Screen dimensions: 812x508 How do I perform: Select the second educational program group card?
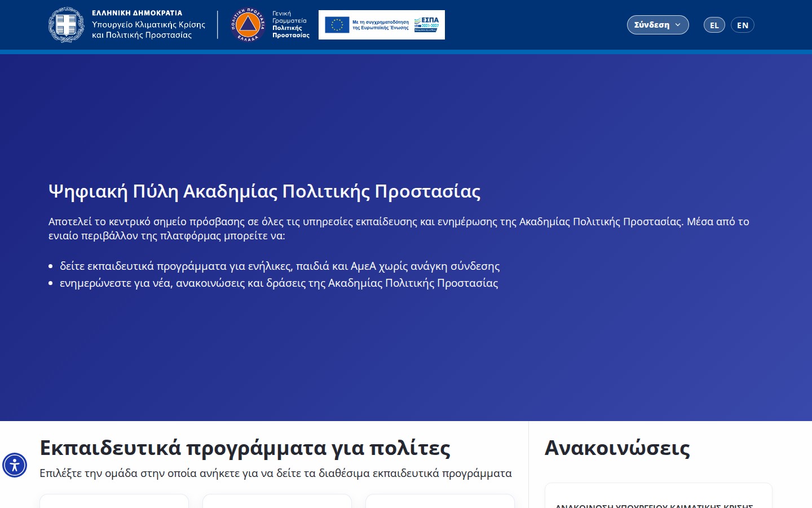[x=277, y=501]
